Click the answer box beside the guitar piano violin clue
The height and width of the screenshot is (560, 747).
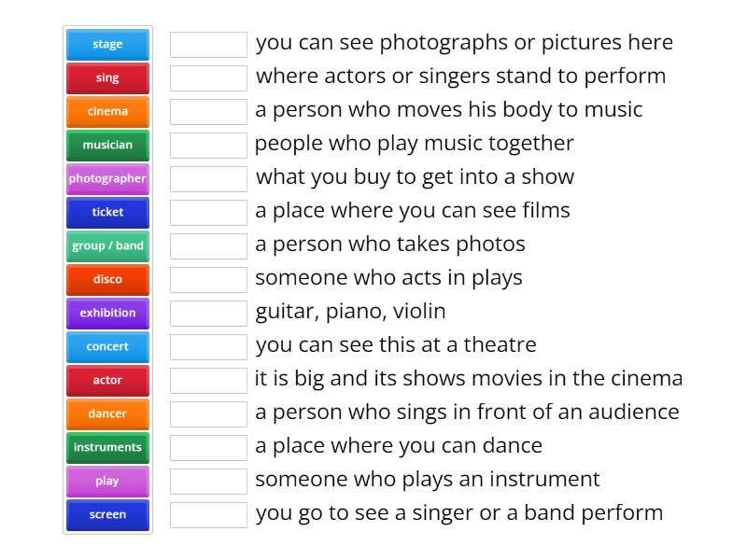(208, 313)
